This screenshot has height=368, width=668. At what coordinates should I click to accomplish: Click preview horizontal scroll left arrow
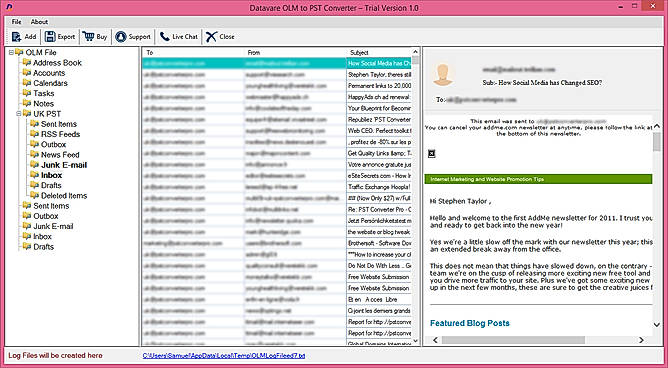pyautogui.click(x=435, y=340)
